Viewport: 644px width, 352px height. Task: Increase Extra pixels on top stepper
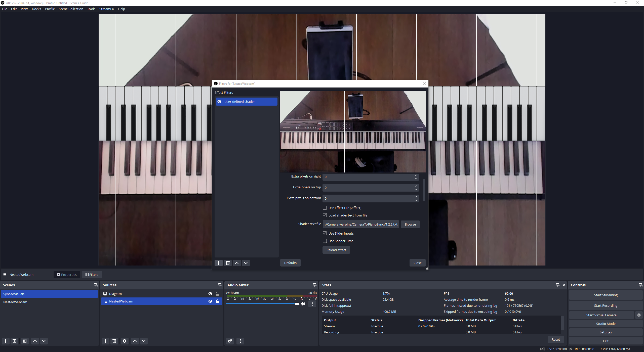(x=416, y=186)
